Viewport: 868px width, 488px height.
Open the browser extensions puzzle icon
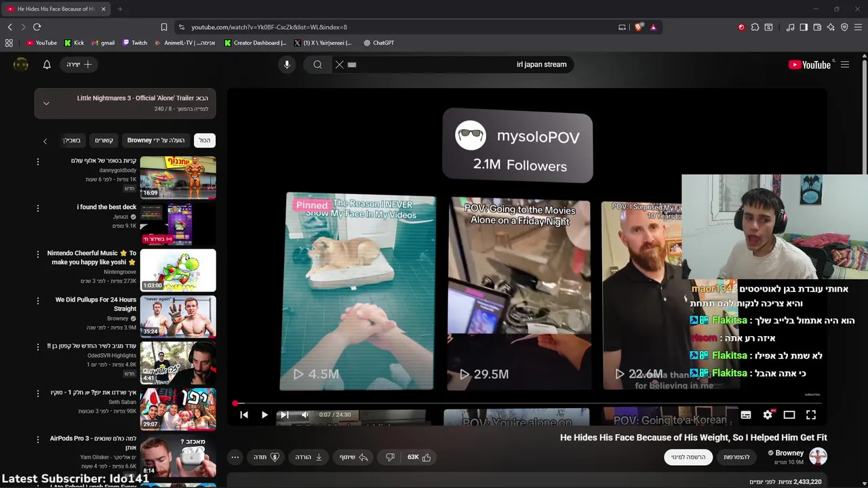click(755, 27)
